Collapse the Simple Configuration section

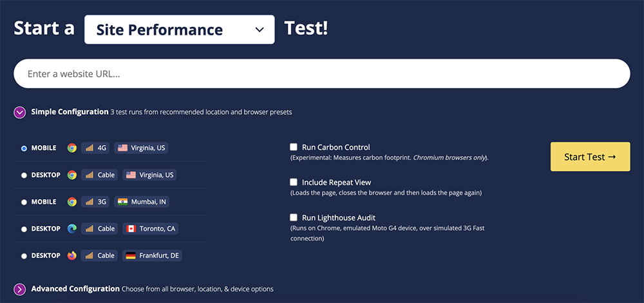[x=20, y=112]
